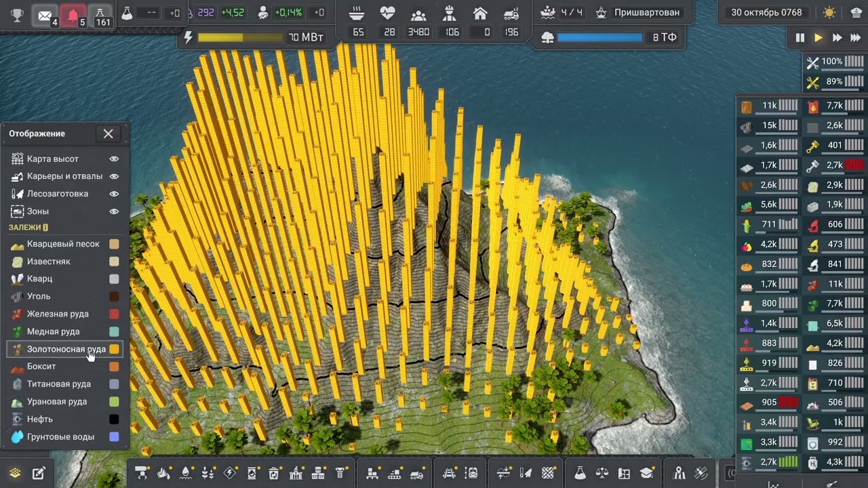Open the vehicles truck stat icon
This screenshot has width=868, height=488.
pyautogui.click(x=511, y=14)
